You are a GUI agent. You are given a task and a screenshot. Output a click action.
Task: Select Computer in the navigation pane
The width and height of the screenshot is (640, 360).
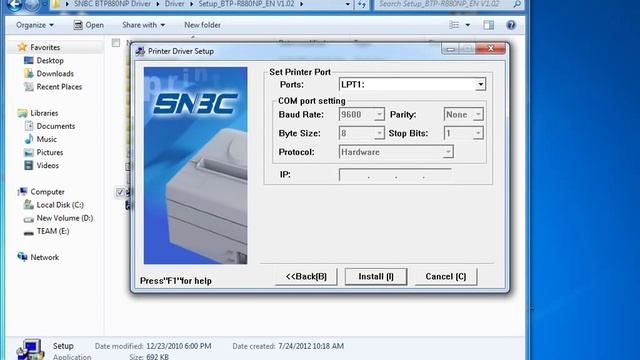(x=47, y=192)
